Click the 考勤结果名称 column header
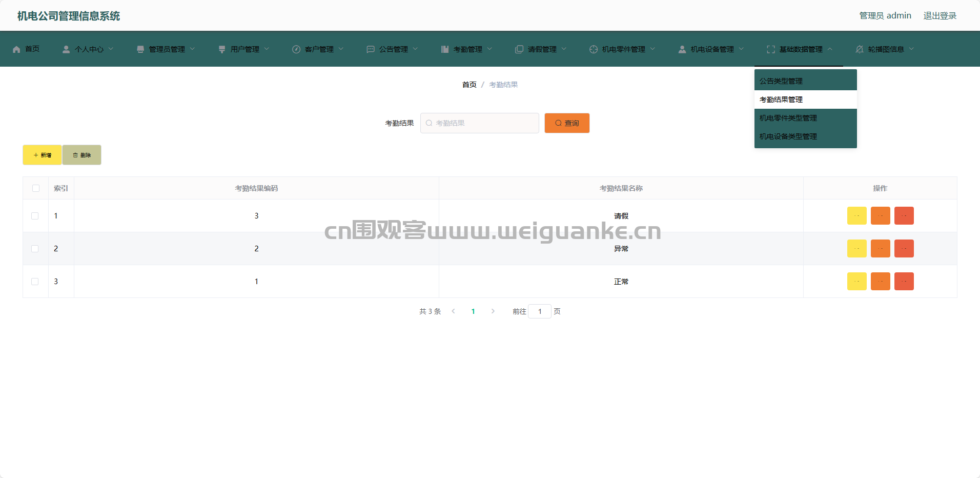Screen dimensions: 980x478 621,188
